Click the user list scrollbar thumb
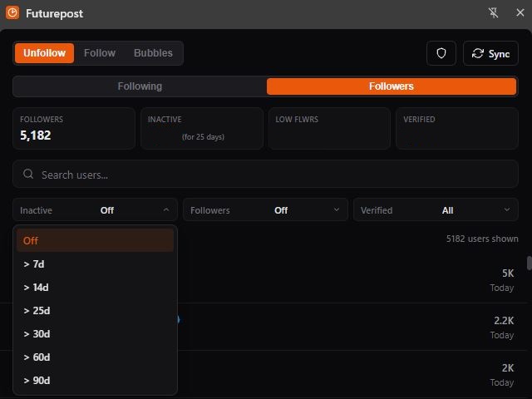This screenshot has width=532, height=399. click(x=530, y=263)
